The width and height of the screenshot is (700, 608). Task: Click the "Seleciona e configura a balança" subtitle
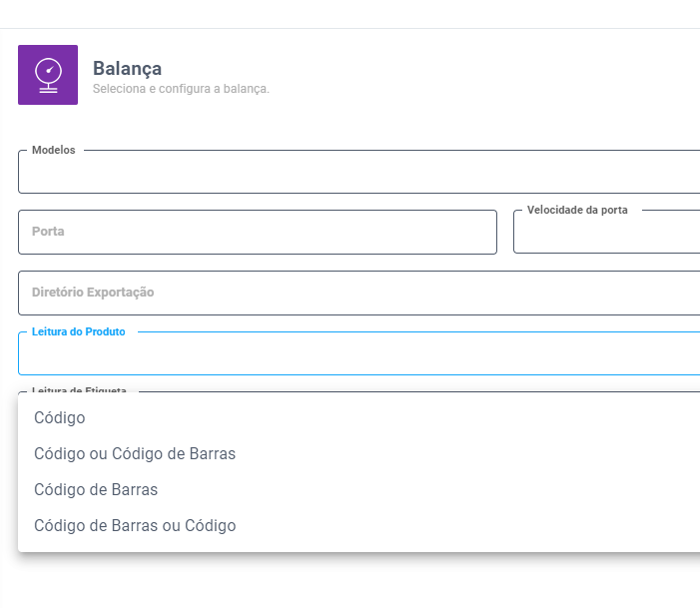[x=181, y=89]
